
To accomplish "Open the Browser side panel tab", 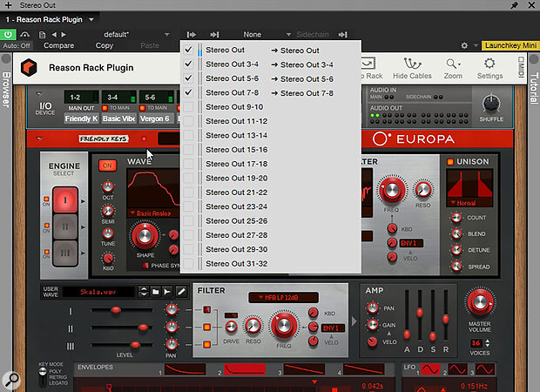I will pyautogui.click(x=6, y=90).
